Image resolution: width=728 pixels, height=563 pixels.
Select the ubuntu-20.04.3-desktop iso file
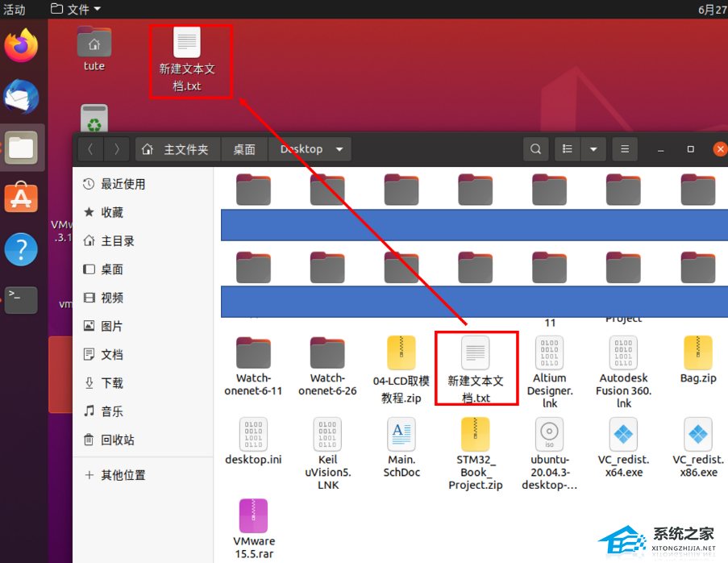click(550, 453)
